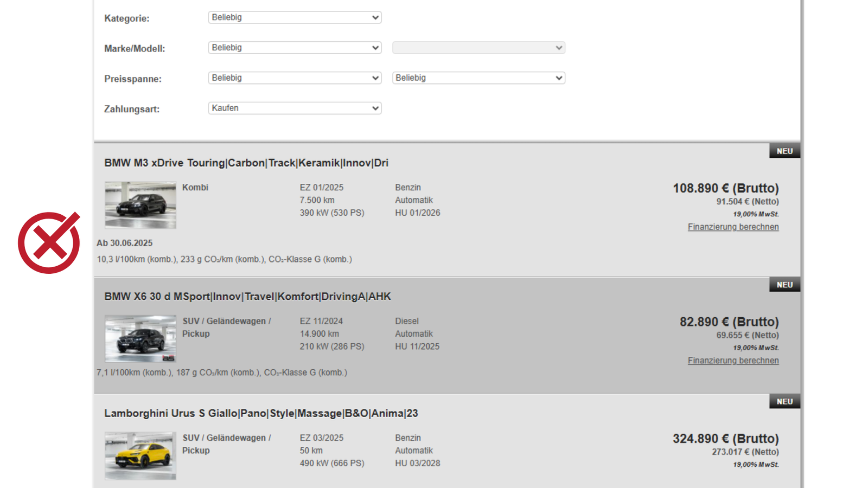Expand the minimum Preisspanne dropdown
Screen dimensions: 868x488
click(295, 78)
